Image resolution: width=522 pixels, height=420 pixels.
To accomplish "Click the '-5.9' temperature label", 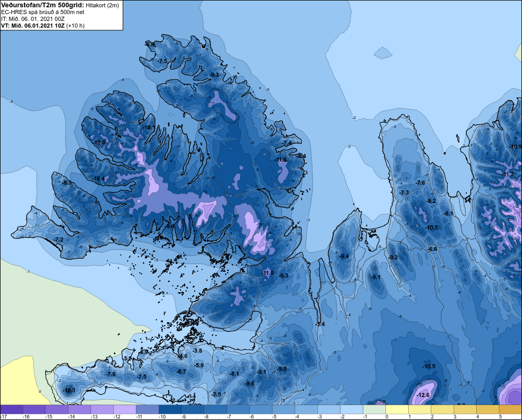I will pos(199,365).
